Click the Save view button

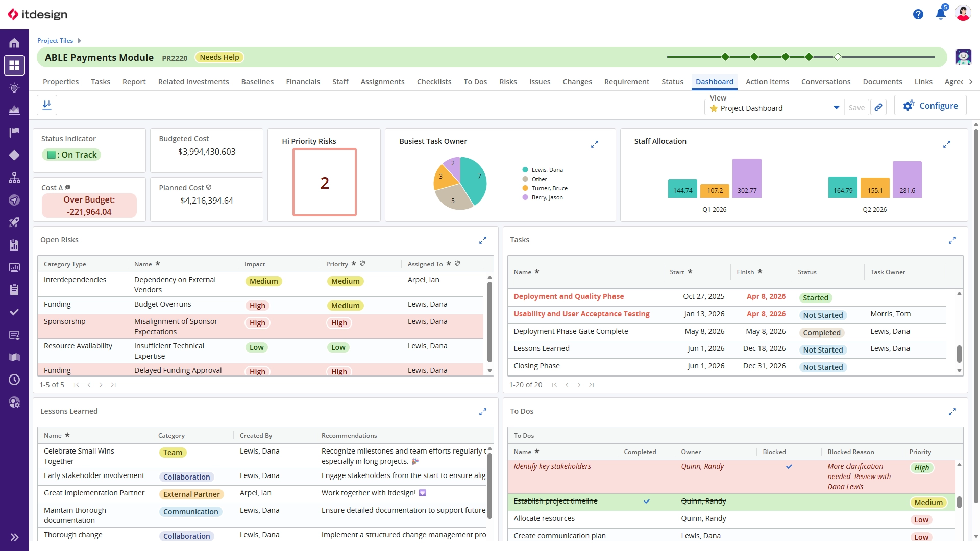click(x=856, y=108)
